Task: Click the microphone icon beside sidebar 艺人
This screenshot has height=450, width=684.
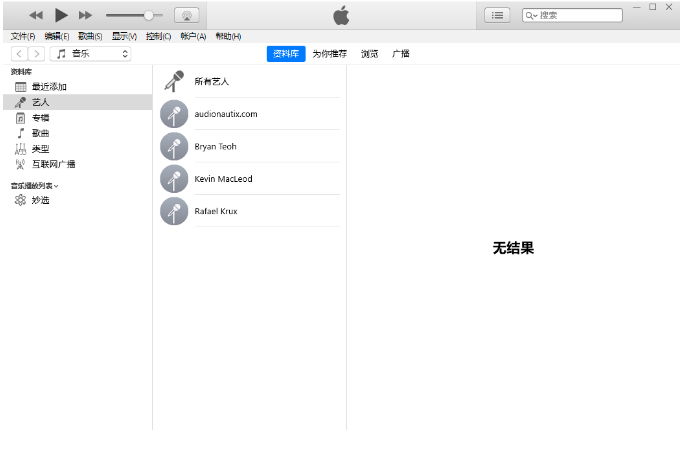Action: coord(21,102)
